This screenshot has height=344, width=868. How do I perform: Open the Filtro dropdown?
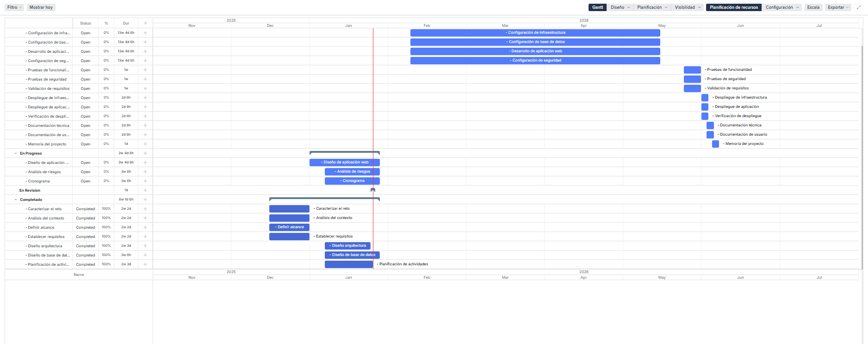pyautogui.click(x=15, y=7)
